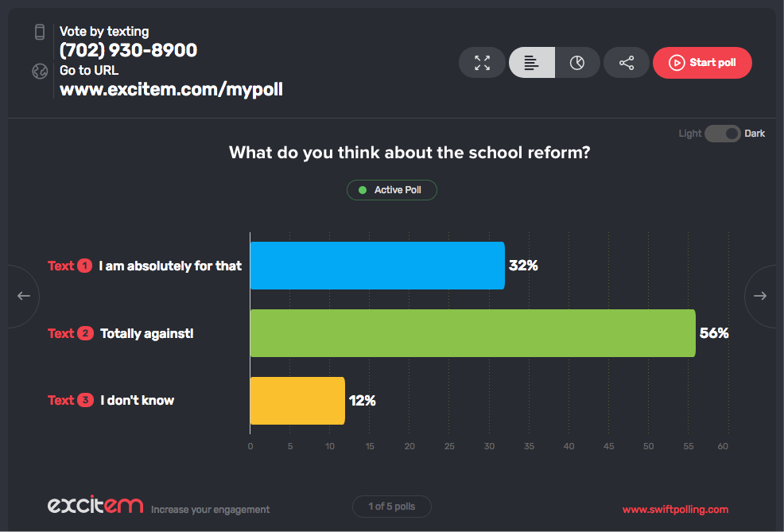Screen dimensions: 784x532
Task: Select the 'Totally against!' answer label
Action: (147, 333)
